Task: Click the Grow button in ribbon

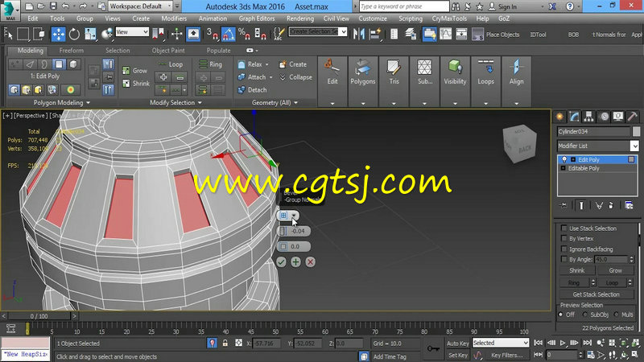Action: [135, 71]
